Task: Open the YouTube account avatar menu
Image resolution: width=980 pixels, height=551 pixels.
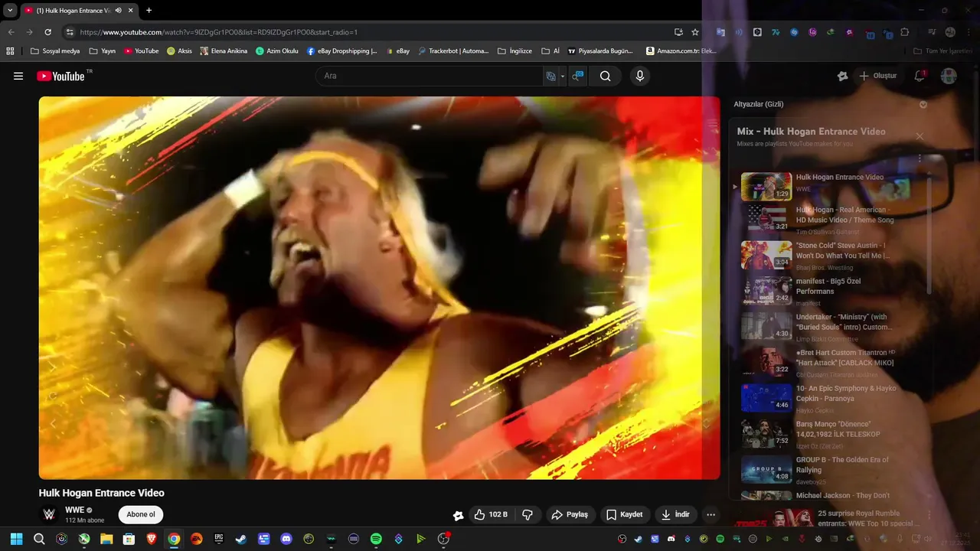Action: coord(949,76)
